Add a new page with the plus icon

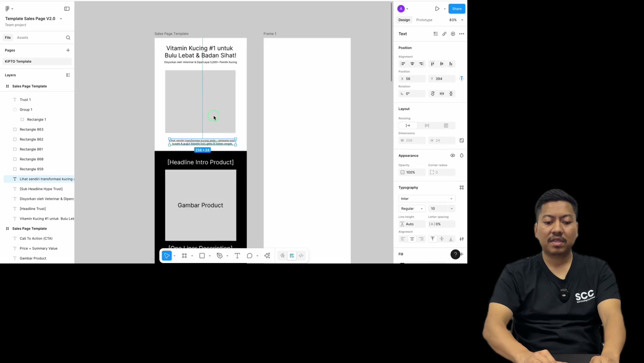click(x=68, y=50)
